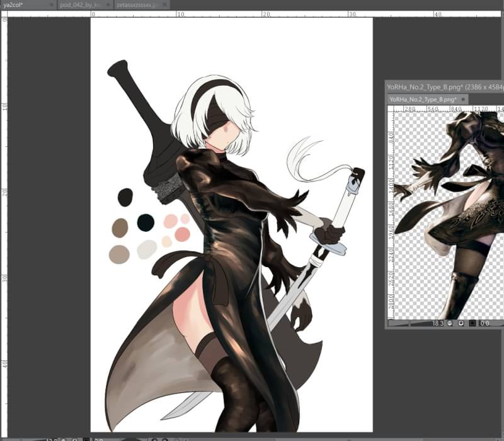
Task: Pick the black paint swatch on canvas
Action: point(125,197)
